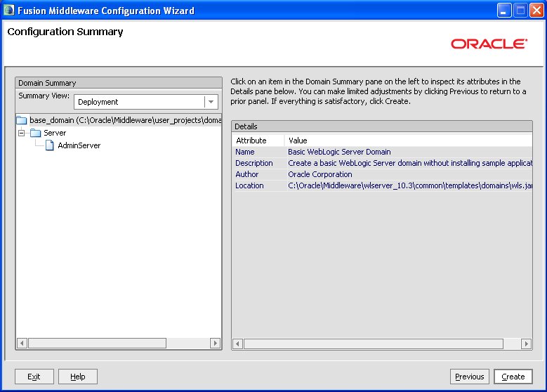The width and height of the screenshot is (547, 392).
Task: Click the AdminServer document icon
Action: click(51, 145)
